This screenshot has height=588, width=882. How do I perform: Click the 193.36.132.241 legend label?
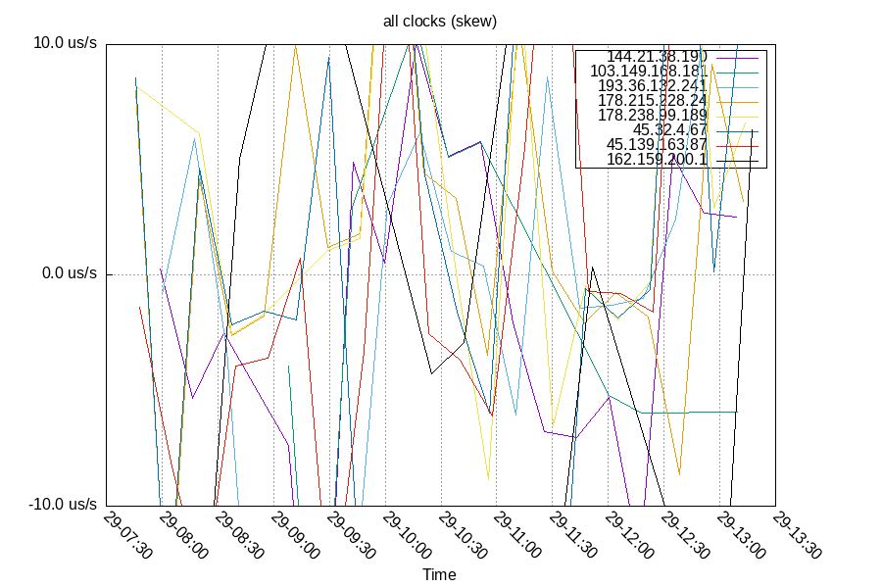(x=653, y=87)
